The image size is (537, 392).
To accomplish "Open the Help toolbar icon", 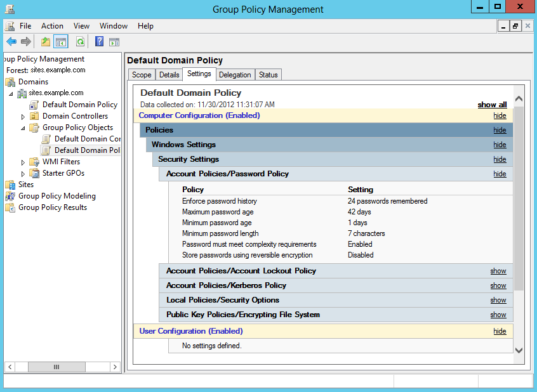I will 99,42.
